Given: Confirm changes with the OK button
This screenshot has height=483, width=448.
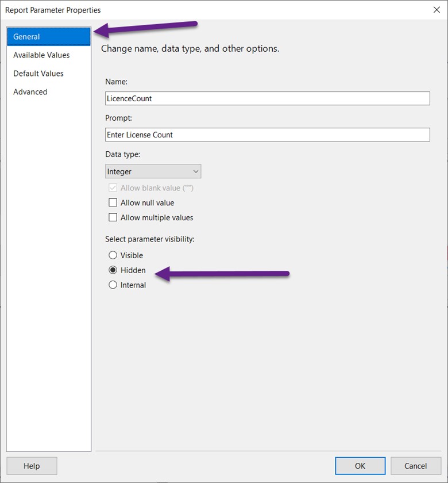Looking at the screenshot, I should coord(360,466).
